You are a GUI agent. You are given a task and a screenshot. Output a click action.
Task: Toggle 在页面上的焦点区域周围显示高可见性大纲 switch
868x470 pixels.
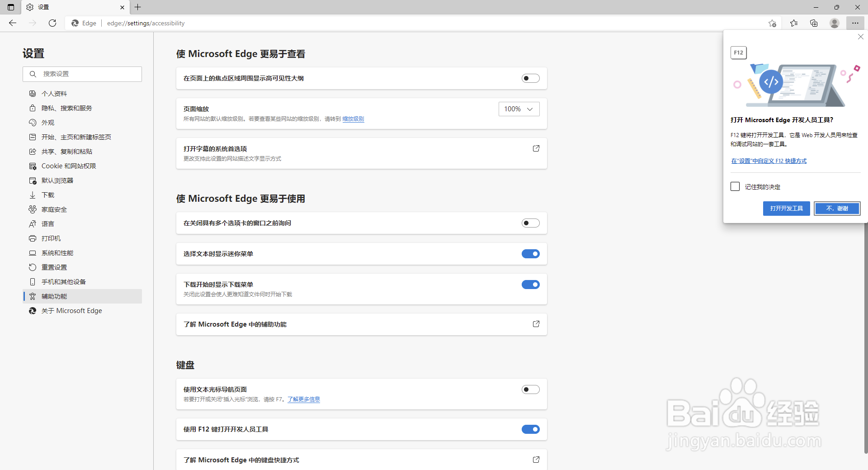531,78
